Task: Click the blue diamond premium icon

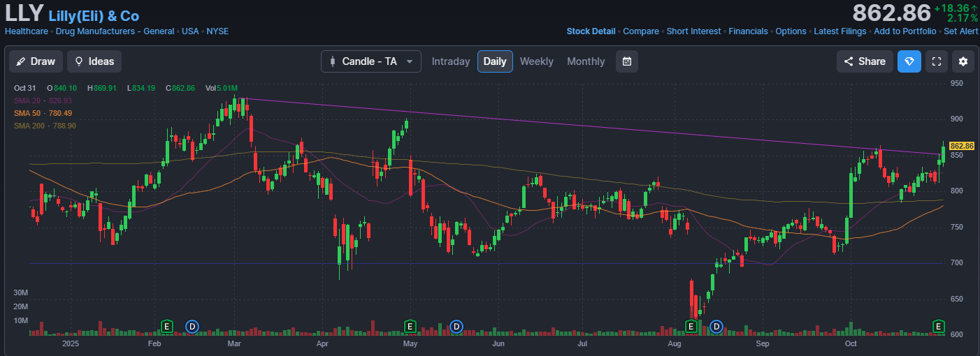Action: (909, 61)
